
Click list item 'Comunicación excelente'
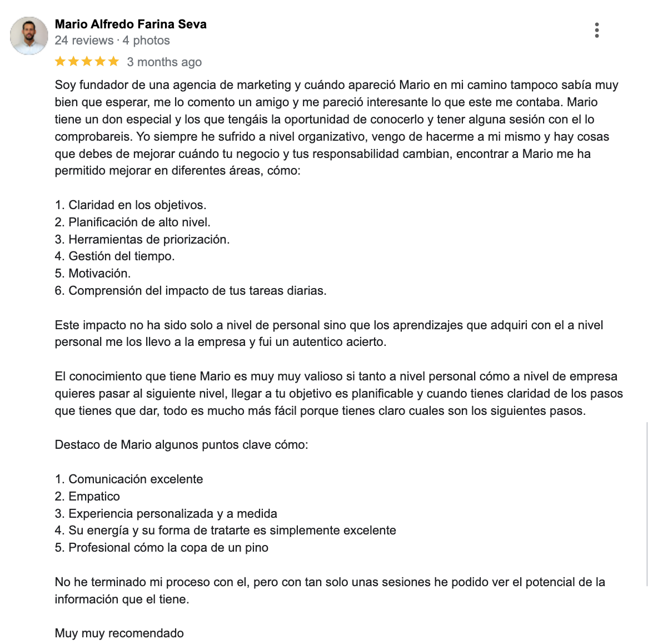[129, 479]
